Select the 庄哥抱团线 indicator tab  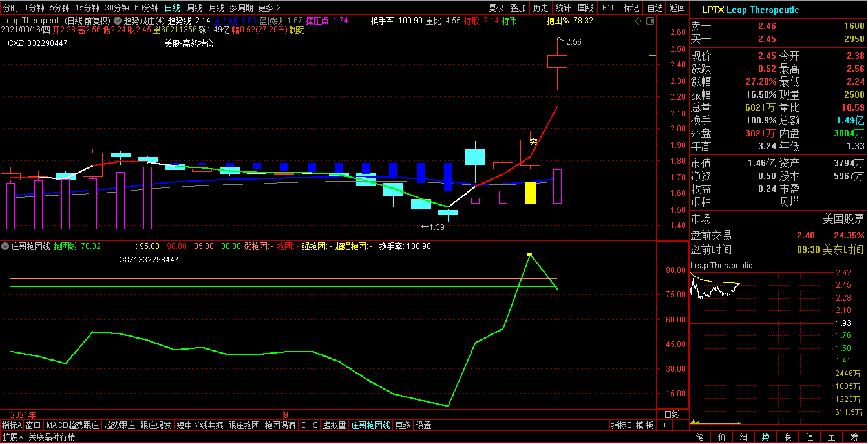pyautogui.click(x=371, y=425)
